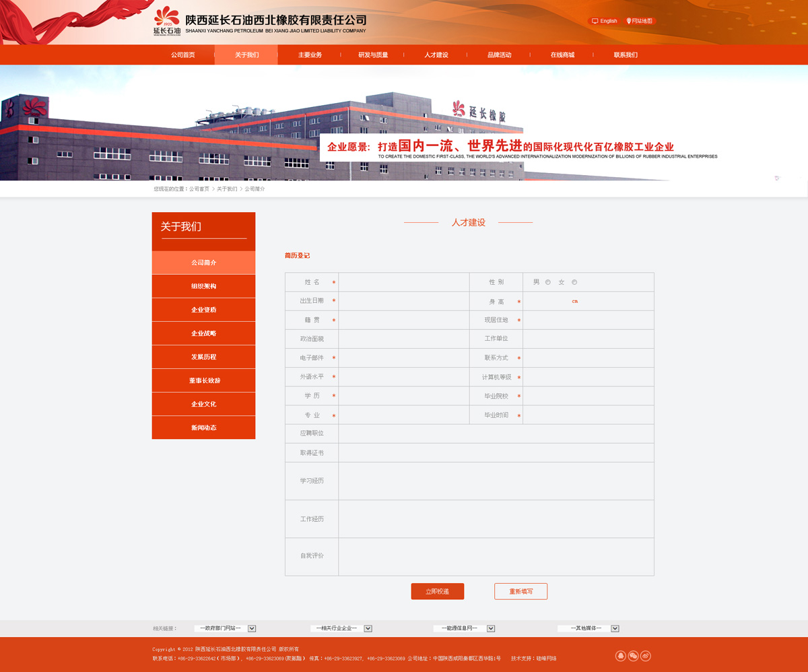Open the WeChat icon in footer
Viewport: 808px width, 672px height.
point(633,656)
